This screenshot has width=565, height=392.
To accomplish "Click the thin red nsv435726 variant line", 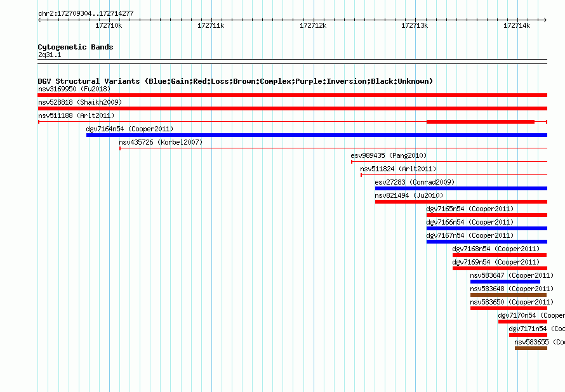I will tap(333, 148).
